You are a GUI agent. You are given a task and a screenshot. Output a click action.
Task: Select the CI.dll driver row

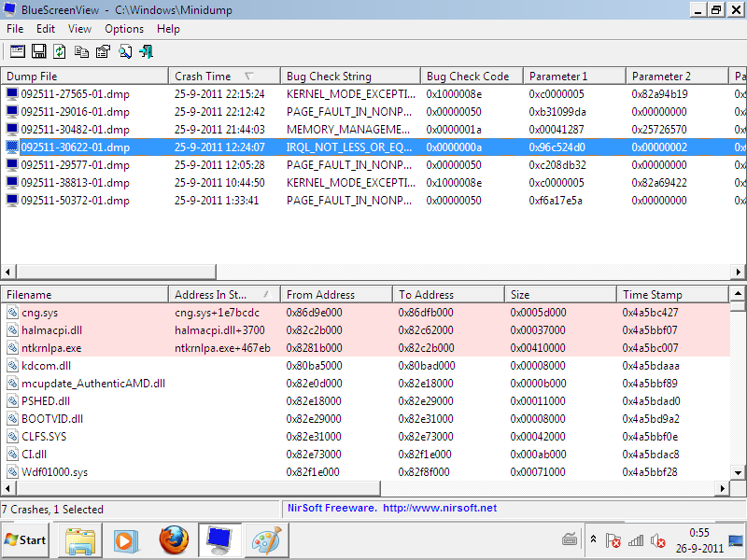tap(365, 455)
